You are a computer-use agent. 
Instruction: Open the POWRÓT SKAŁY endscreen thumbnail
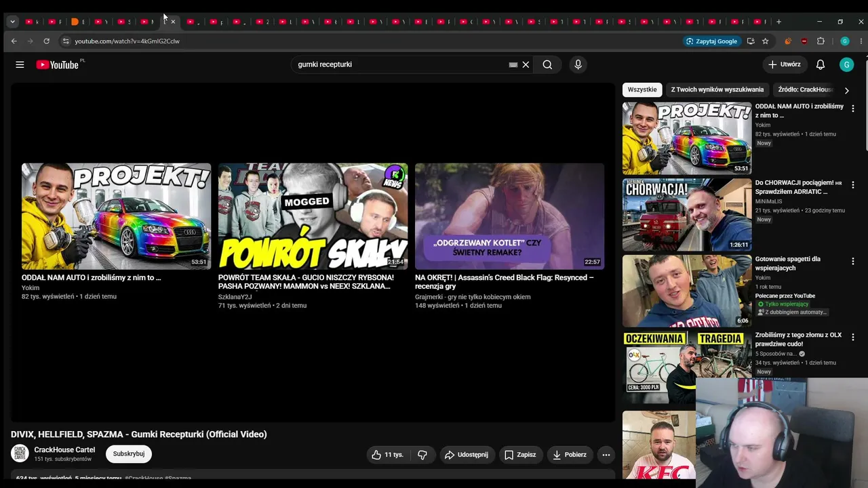click(x=313, y=216)
